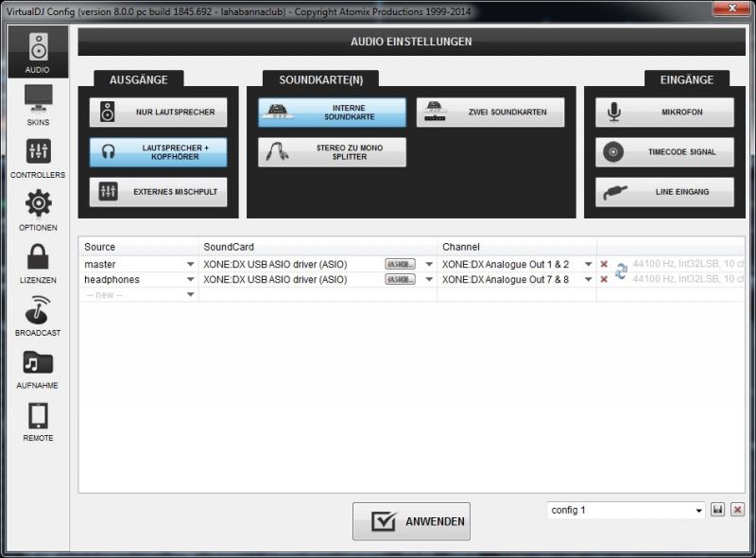This screenshot has height=558, width=756.
Task: Click the Eingänge tab header
Action: (687, 79)
